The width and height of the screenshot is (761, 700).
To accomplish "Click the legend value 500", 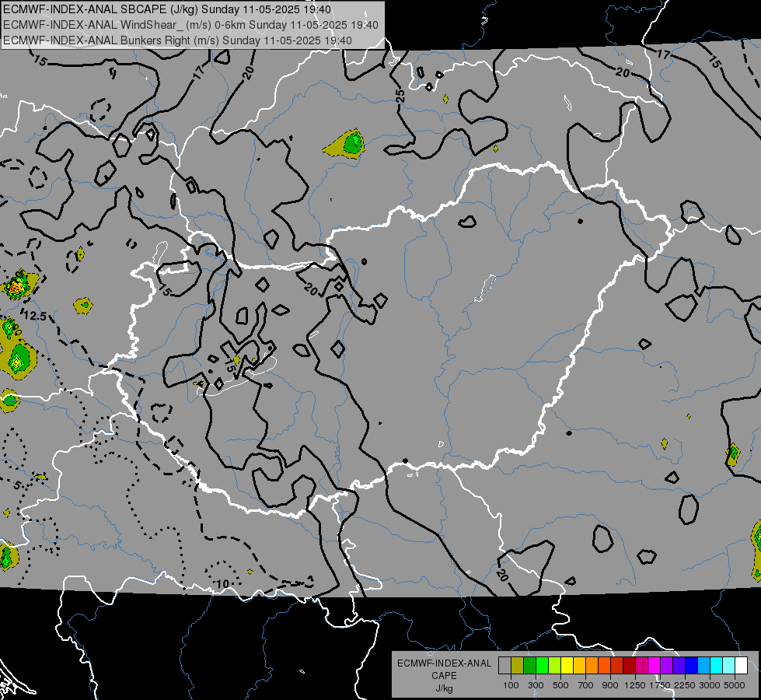I will pyautogui.click(x=560, y=685).
